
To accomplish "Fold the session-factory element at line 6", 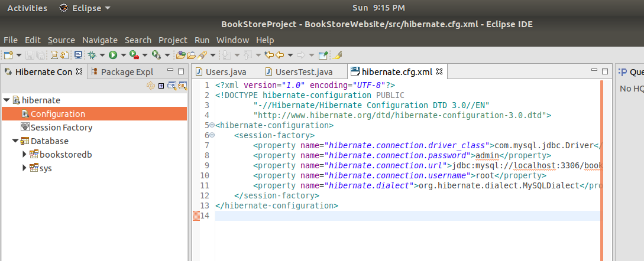I will [x=212, y=135].
